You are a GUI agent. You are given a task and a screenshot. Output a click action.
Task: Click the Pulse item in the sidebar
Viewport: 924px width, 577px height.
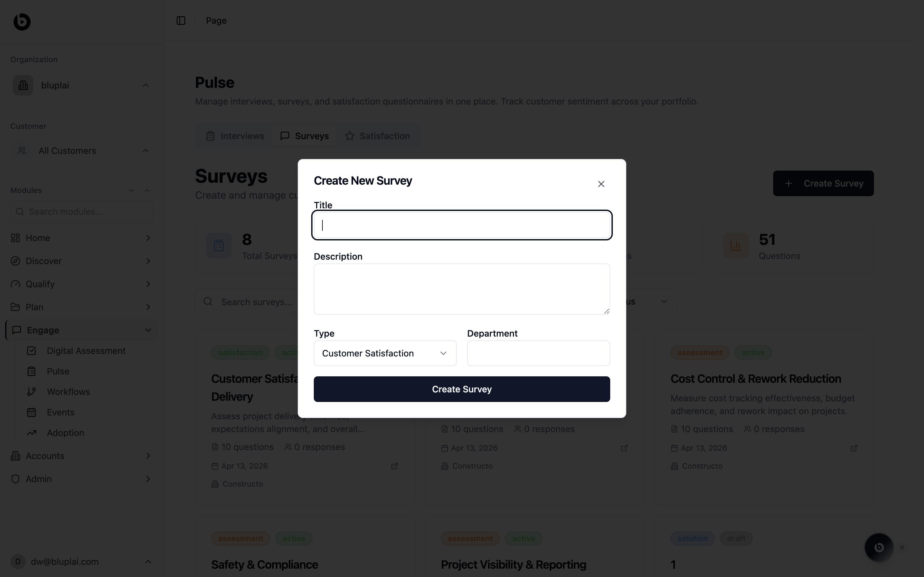58,371
